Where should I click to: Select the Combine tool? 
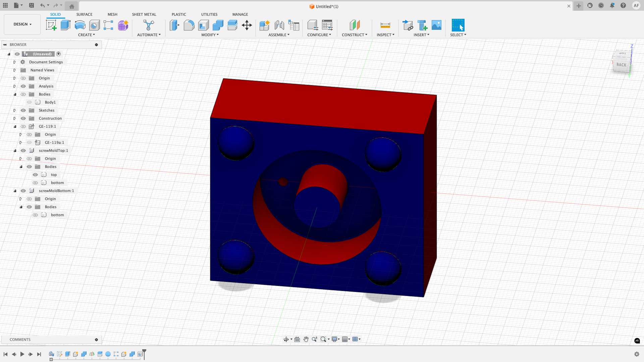[x=218, y=25]
